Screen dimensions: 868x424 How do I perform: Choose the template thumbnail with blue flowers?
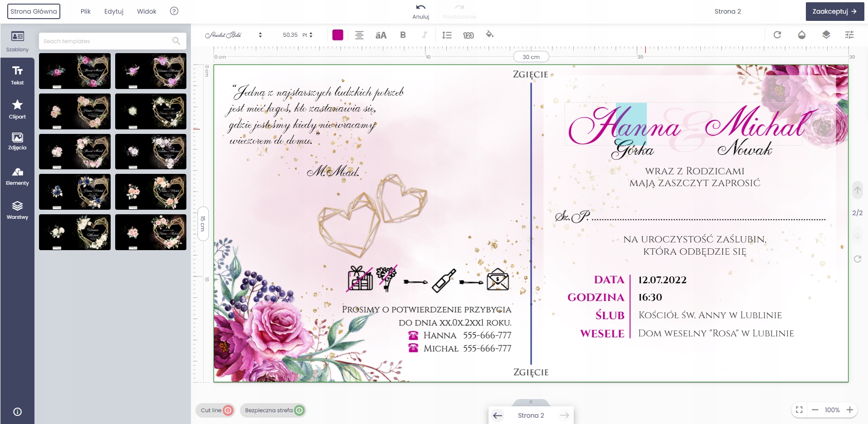tap(75, 192)
